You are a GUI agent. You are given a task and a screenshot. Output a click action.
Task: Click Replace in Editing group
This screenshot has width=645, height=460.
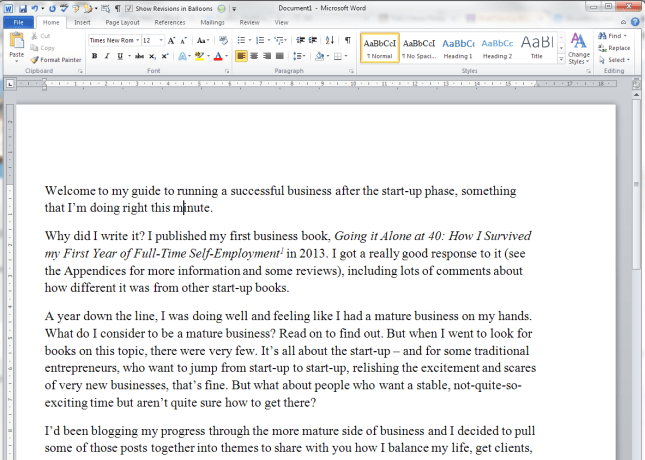[614, 48]
